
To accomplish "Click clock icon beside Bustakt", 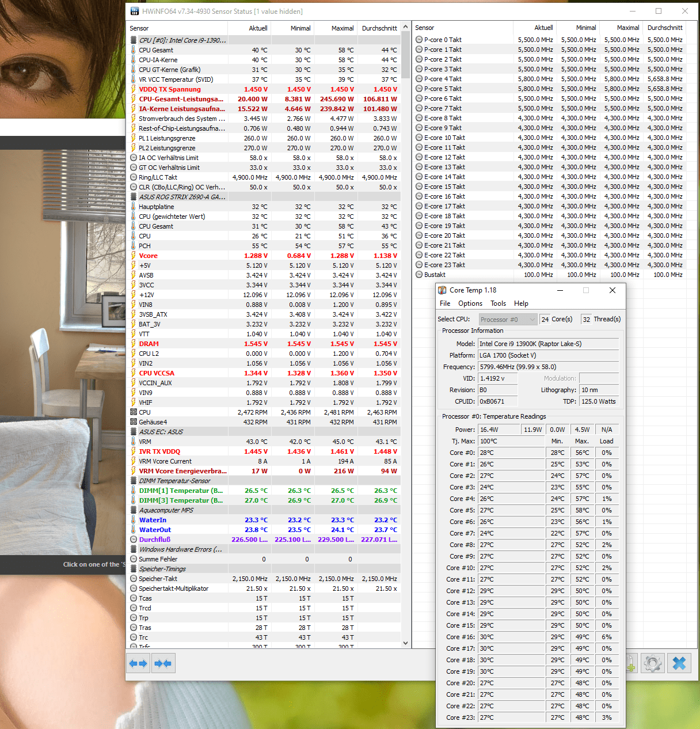I will 419,275.
